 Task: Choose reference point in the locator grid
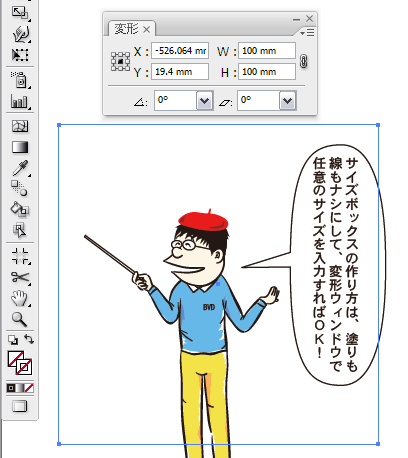pyautogui.click(x=120, y=61)
